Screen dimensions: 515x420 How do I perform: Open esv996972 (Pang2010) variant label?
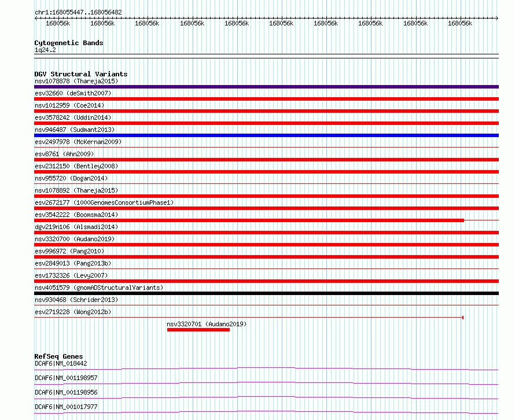pos(69,251)
